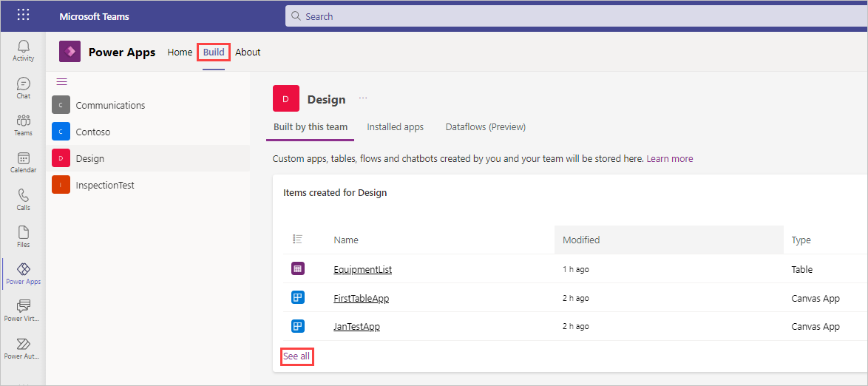Open the ellipsis menu beside Design heading
Viewport: 868px width, 386px height.
(x=363, y=98)
